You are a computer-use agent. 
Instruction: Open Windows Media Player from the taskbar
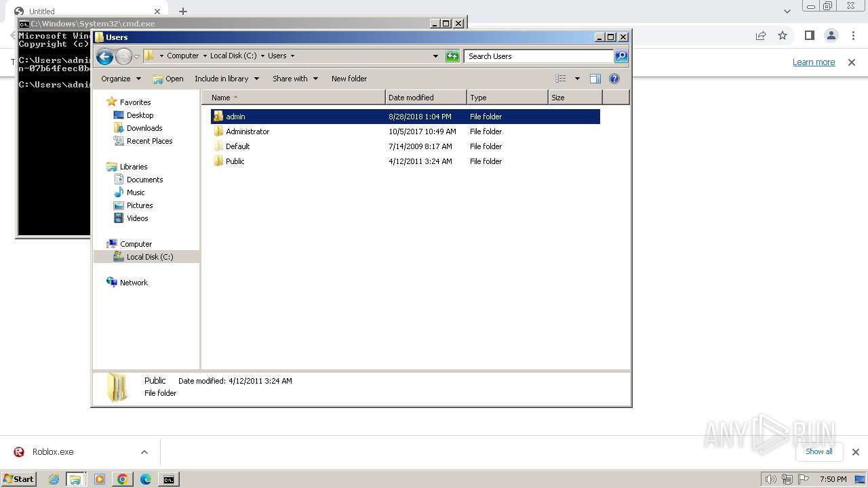pos(100,479)
